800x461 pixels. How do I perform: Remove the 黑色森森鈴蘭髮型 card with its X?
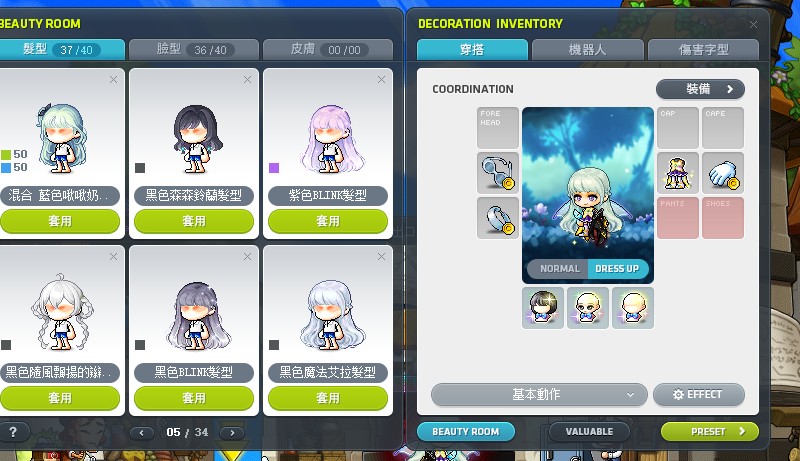coord(247,80)
